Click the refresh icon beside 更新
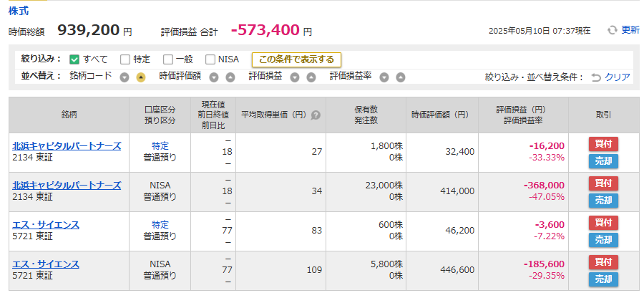The height and width of the screenshot is (293, 644). tap(613, 30)
